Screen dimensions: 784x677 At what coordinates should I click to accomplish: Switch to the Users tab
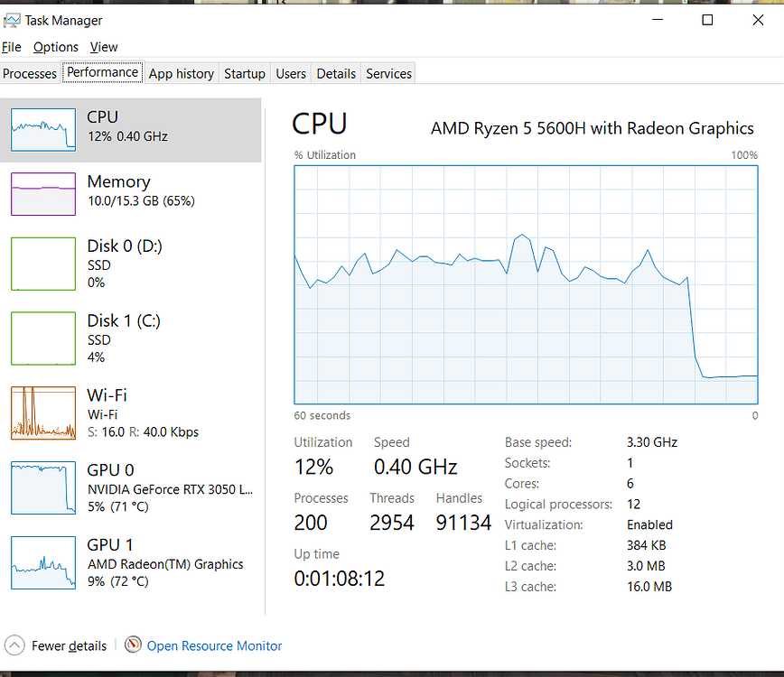(290, 73)
